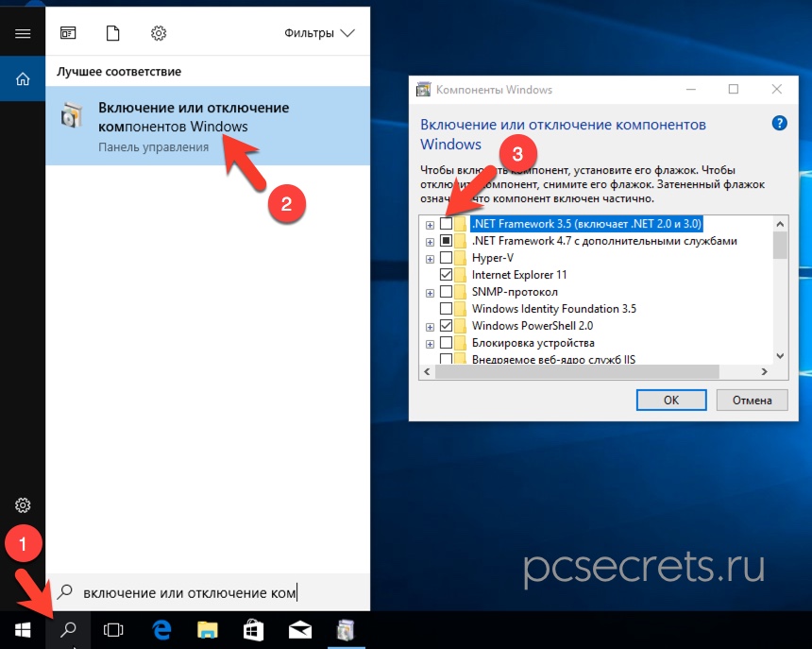Open the Mail app from the taskbar
The height and width of the screenshot is (649, 812).
[300, 628]
